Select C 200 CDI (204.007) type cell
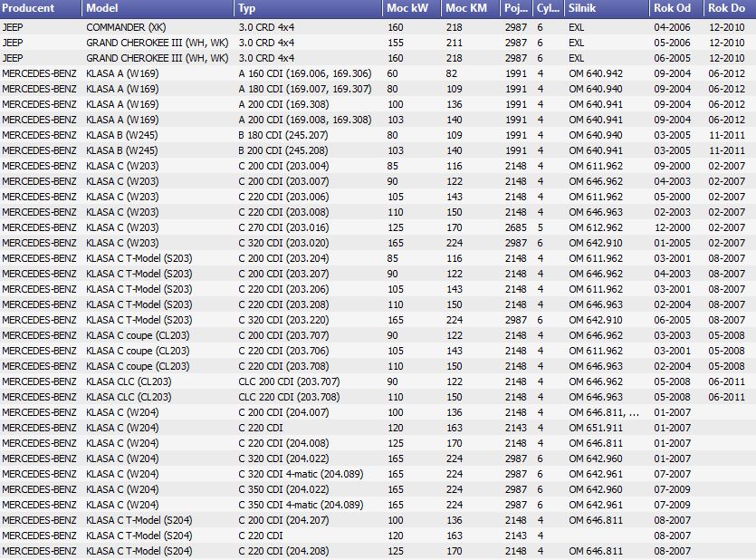The height and width of the screenshot is (560, 756). 283,413
